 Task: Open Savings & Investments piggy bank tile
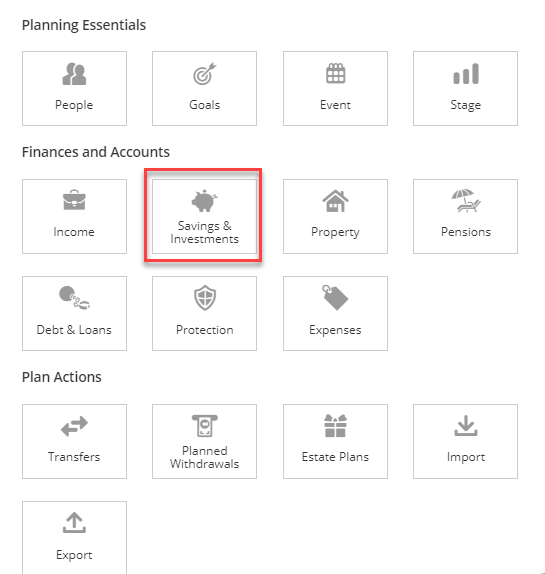[205, 216]
